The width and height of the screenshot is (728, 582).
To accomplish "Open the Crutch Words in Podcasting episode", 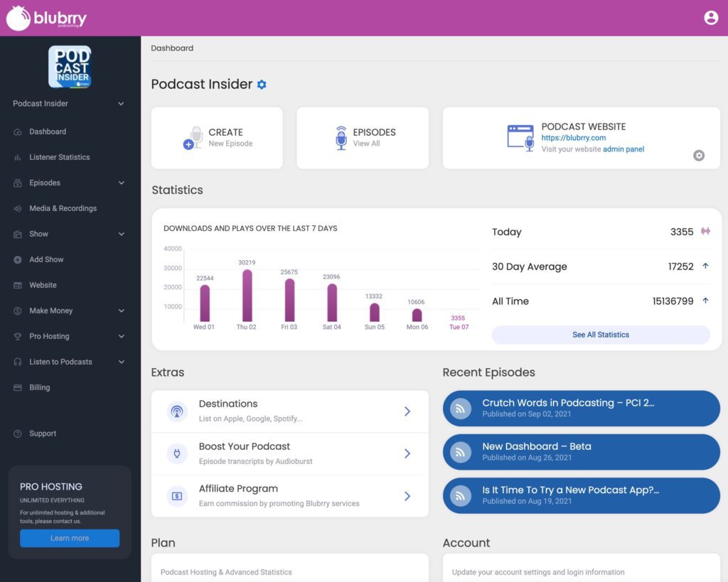I will point(582,409).
